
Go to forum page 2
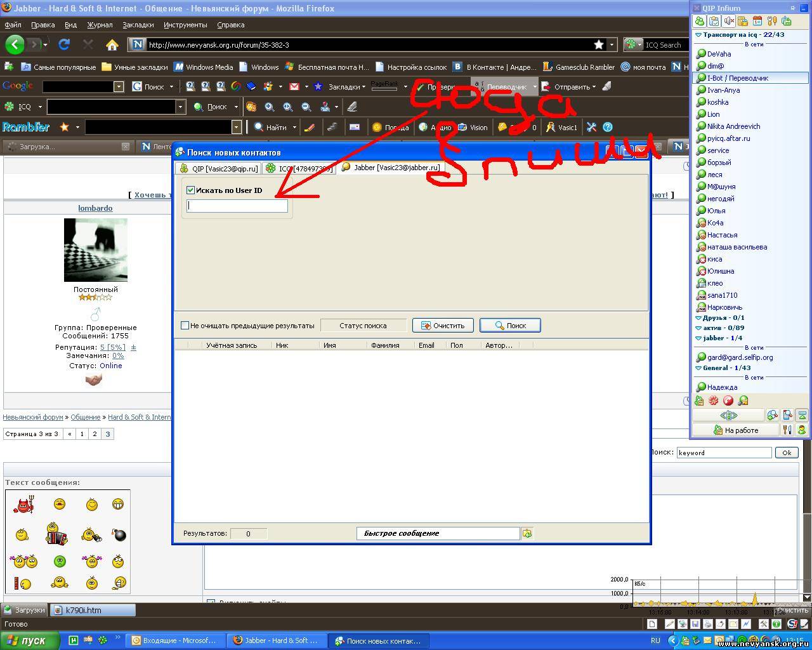[95, 434]
